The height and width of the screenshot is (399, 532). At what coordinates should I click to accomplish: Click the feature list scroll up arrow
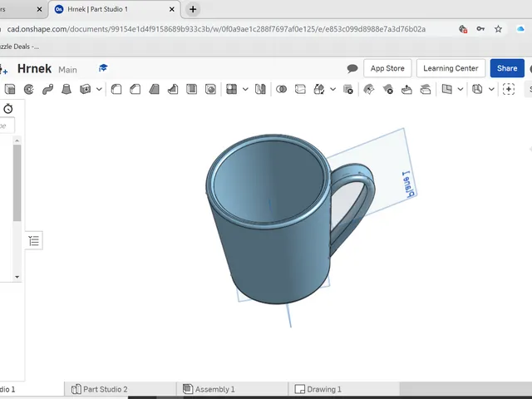[17, 140]
